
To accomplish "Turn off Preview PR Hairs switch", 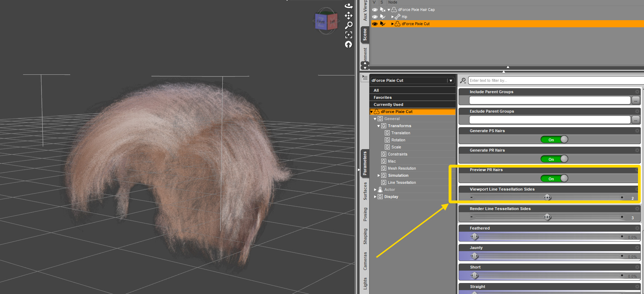I will tap(554, 179).
